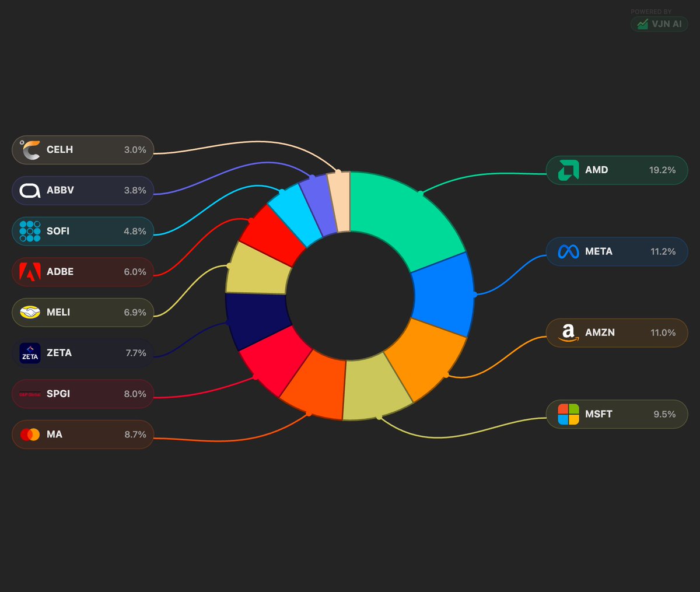Click the ZETA logo icon
700x592 pixels.
pos(30,353)
